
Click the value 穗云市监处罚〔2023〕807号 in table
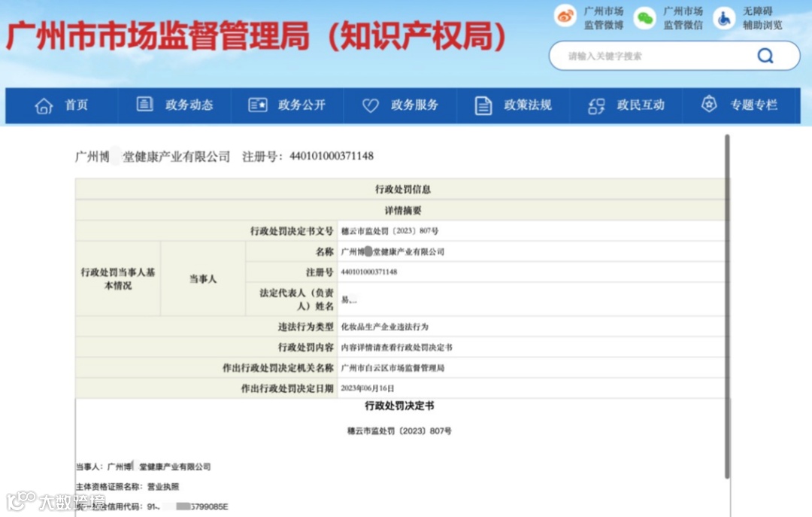tap(389, 231)
